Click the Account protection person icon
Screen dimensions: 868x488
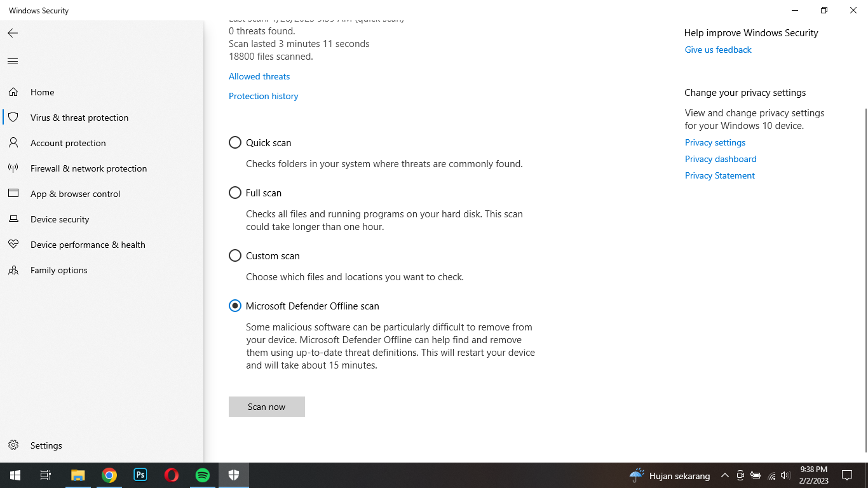tap(13, 143)
